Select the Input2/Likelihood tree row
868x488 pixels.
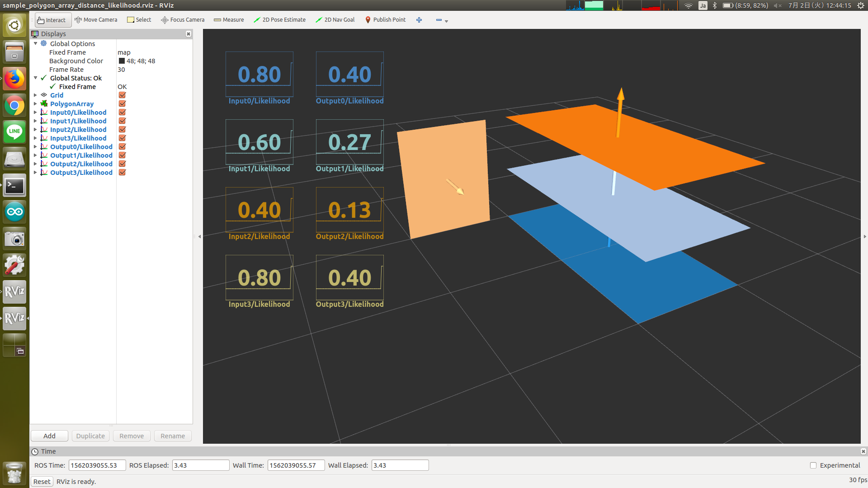pos(78,130)
